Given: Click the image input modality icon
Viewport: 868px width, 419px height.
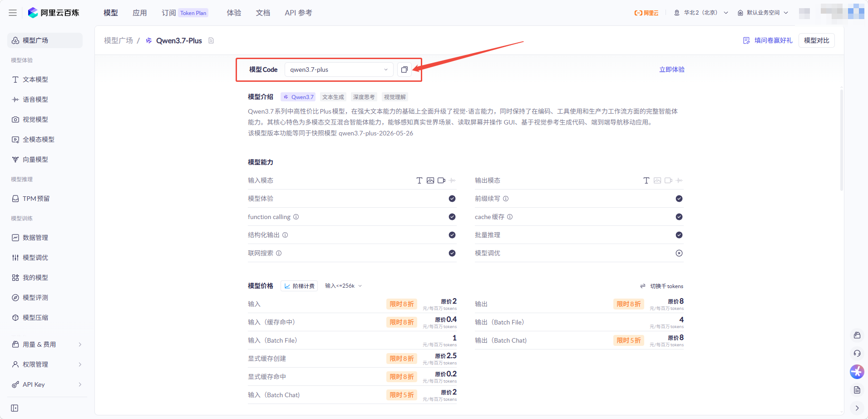Looking at the screenshot, I should [x=430, y=180].
